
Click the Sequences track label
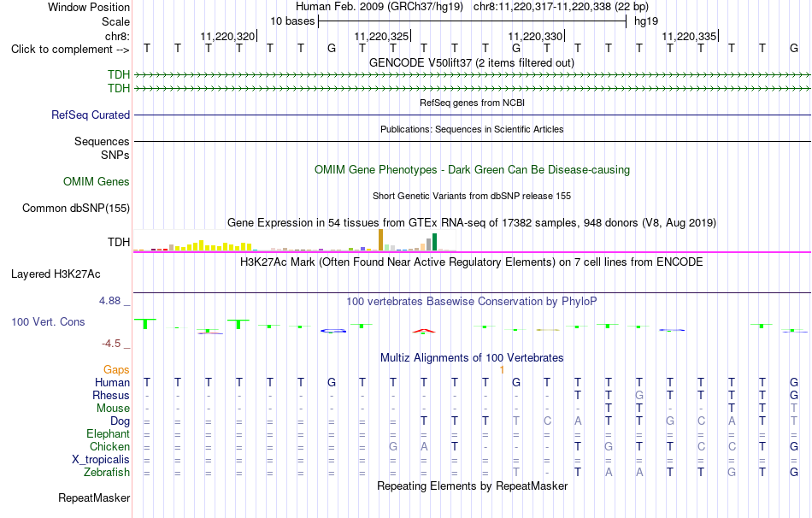tap(102, 141)
